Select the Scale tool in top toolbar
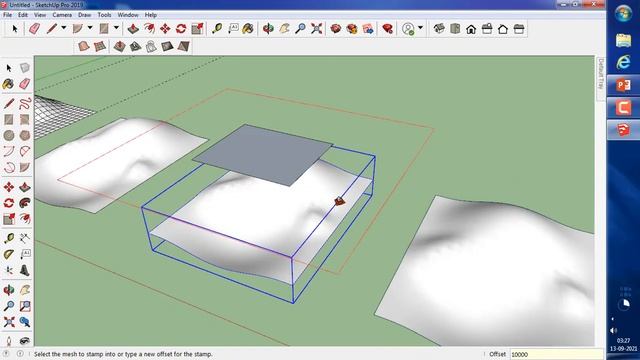Image resolution: width=640 pixels, height=360 pixels. pyautogui.click(x=198, y=29)
